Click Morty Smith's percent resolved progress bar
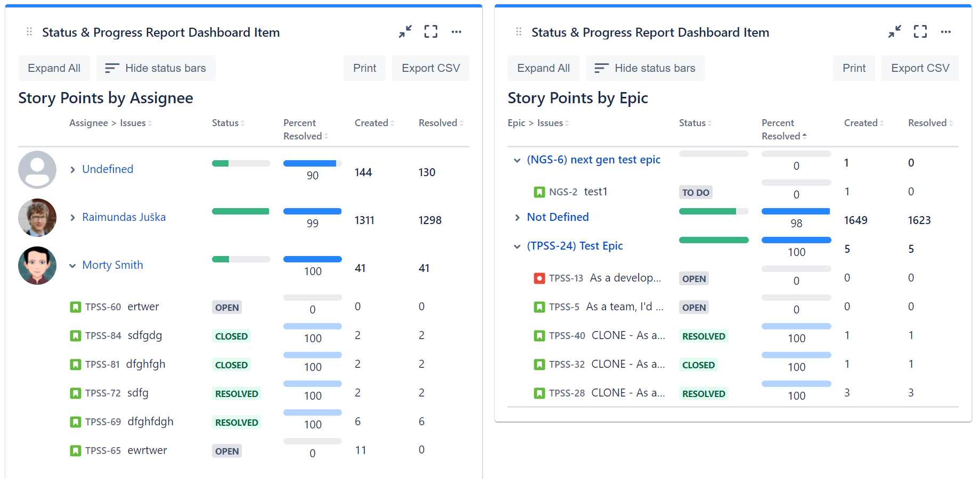Image resolution: width=980 pixels, height=479 pixels. click(x=313, y=259)
